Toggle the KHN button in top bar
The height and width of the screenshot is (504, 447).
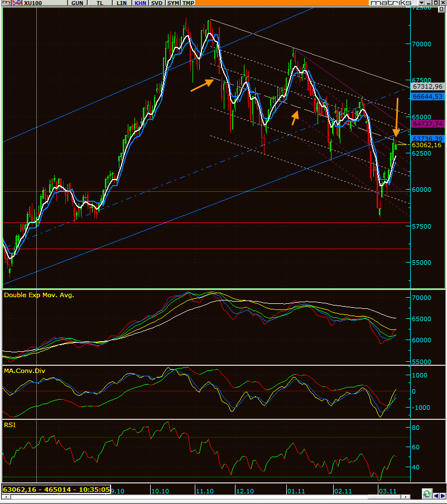[x=140, y=3]
